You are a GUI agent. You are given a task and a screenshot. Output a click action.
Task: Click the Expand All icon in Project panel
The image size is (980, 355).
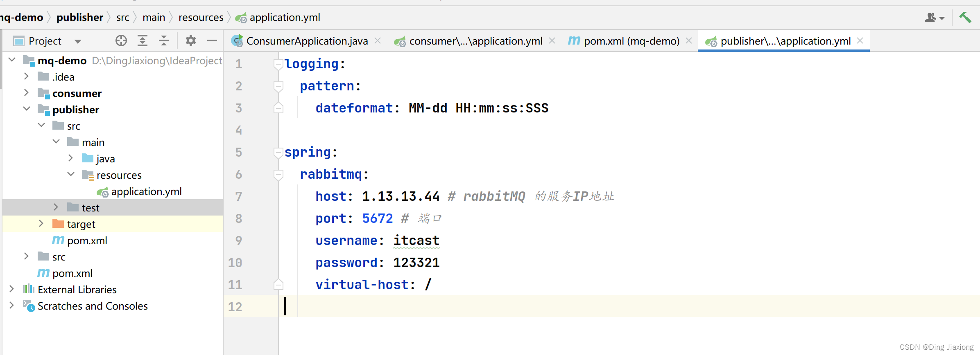tap(143, 40)
